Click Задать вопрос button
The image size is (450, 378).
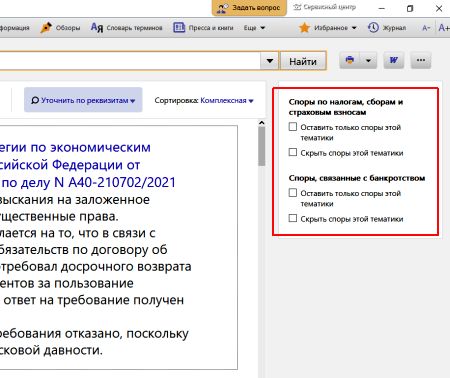249,8
